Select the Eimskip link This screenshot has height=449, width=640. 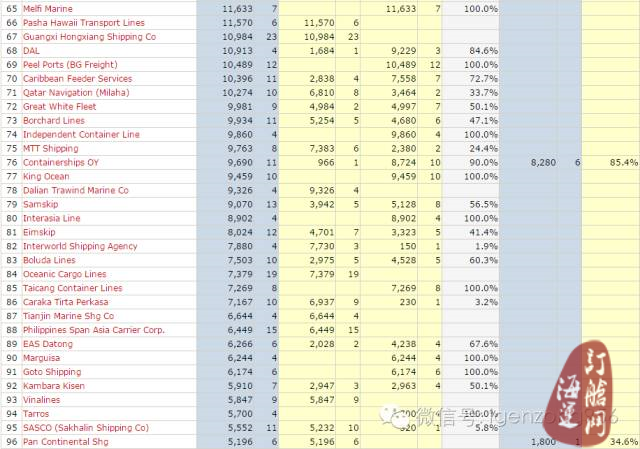click(39, 232)
